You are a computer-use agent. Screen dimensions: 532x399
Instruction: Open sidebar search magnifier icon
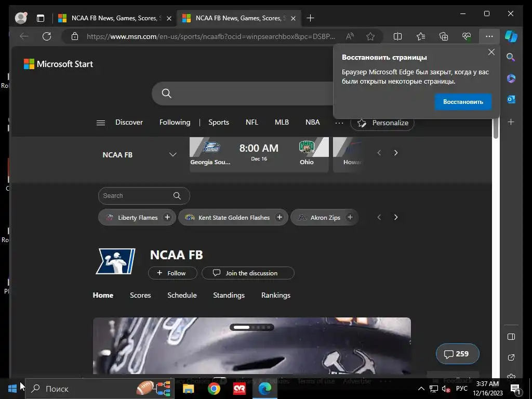click(511, 57)
